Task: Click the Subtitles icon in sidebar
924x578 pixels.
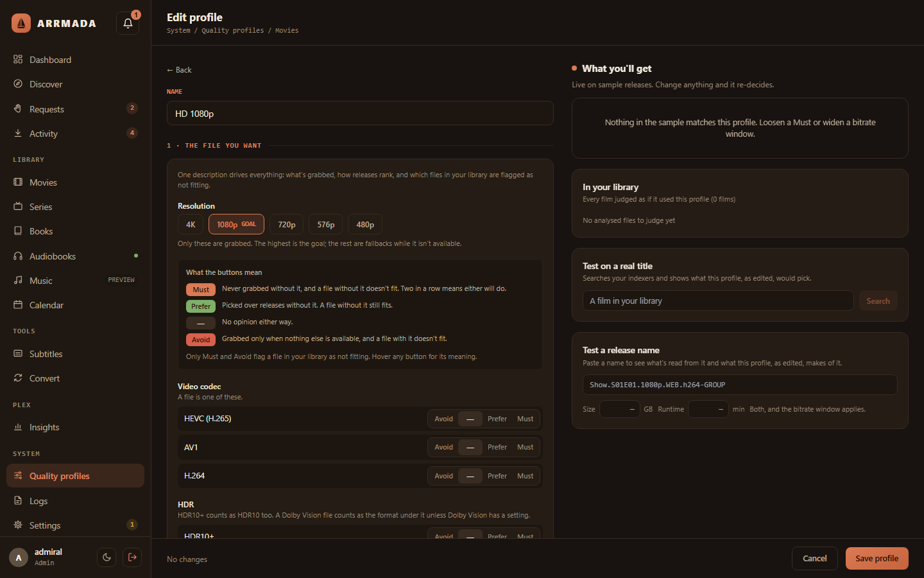Action: point(18,353)
